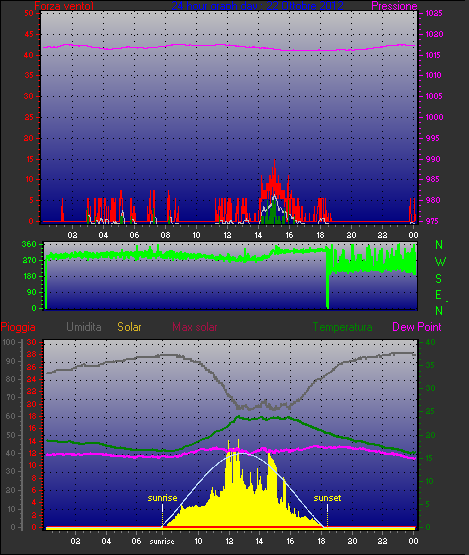
Task: Click the W compass letter beside direction graph
Action: 440,262
